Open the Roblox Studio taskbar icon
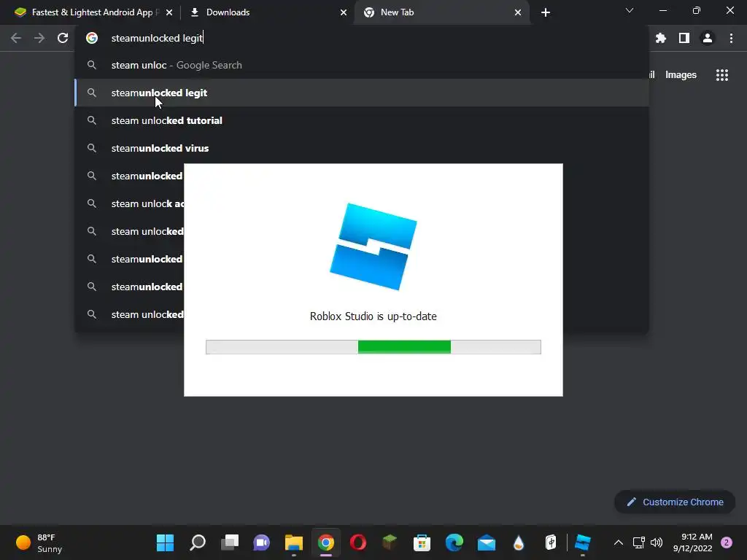Image resolution: width=747 pixels, height=560 pixels. [x=583, y=542]
